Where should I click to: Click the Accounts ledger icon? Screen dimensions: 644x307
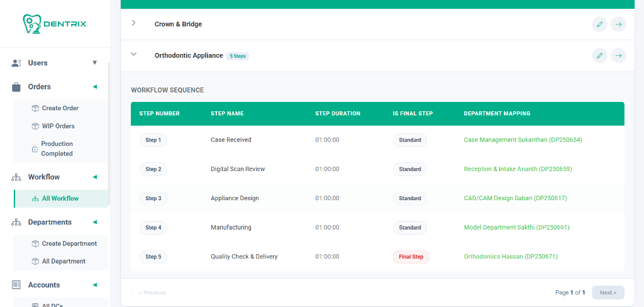pyautogui.click(x=16, y=285)
